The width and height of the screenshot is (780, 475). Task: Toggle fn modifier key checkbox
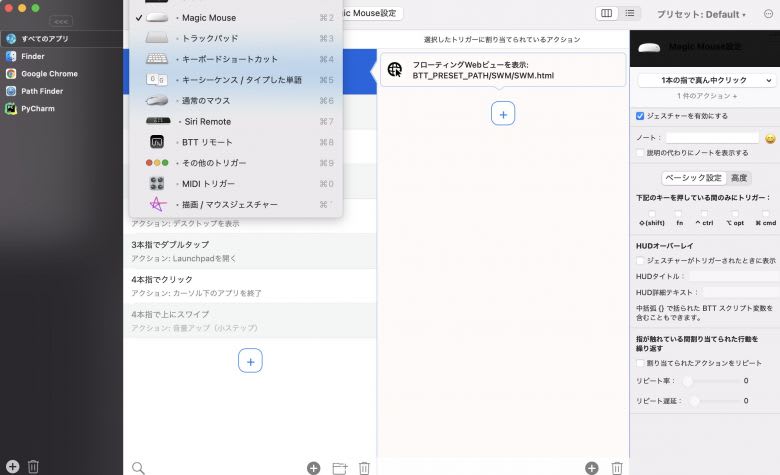click(x=679, y=214)
